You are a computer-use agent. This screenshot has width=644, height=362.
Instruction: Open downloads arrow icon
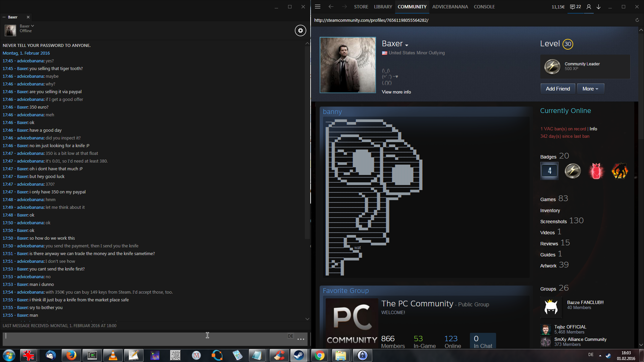(x=599, y=7)
